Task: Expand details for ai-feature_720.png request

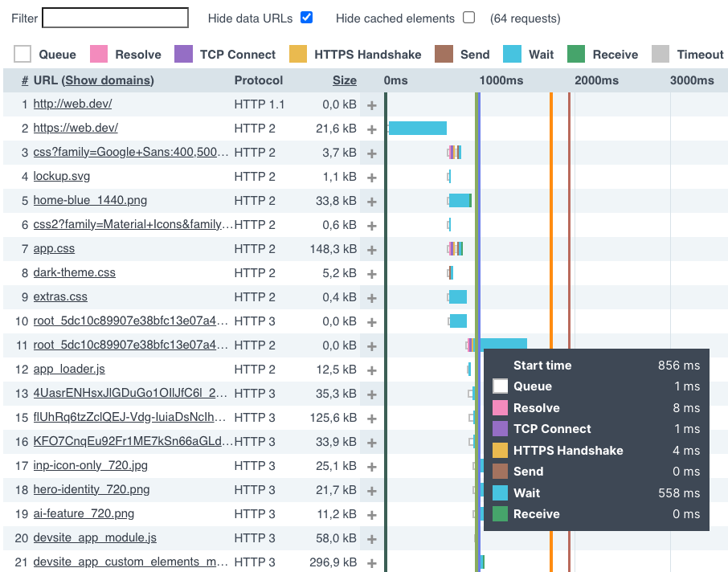Action: tap(371, 513)
